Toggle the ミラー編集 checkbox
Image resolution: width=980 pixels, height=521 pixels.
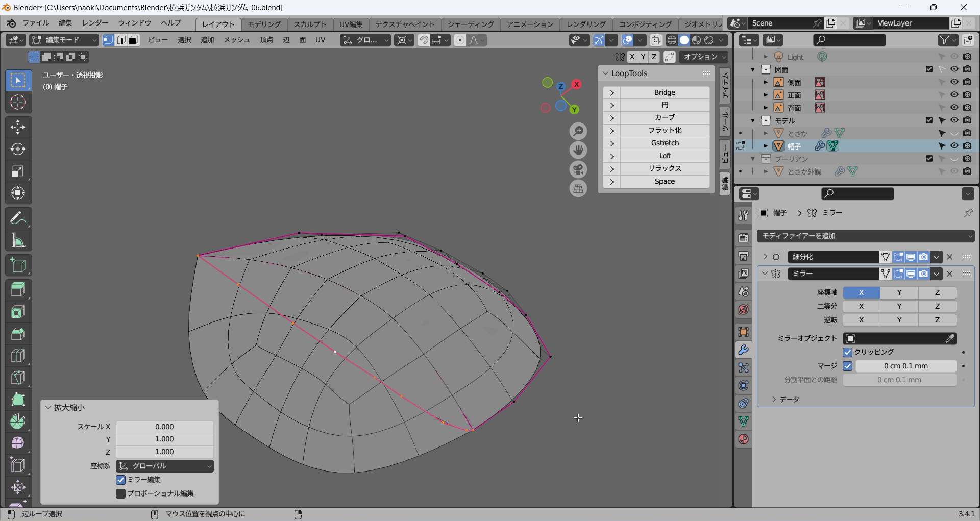pos(121,480)
